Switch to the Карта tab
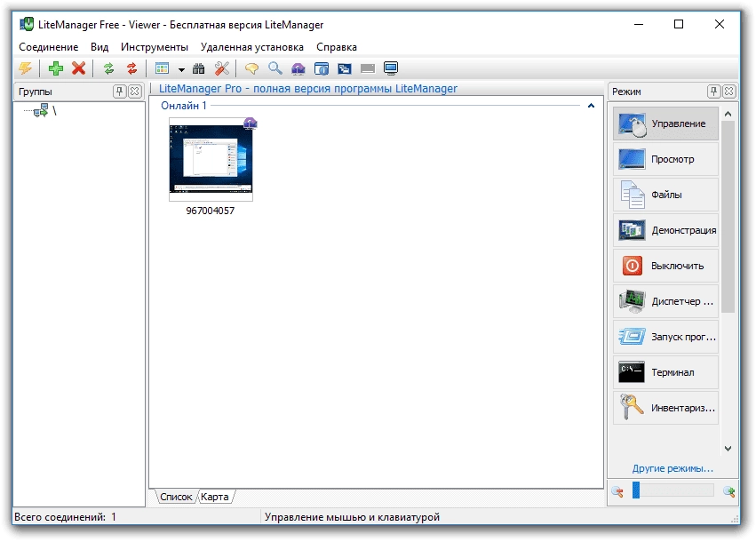Viewport: 756px width, 542px height. [215, 497]
